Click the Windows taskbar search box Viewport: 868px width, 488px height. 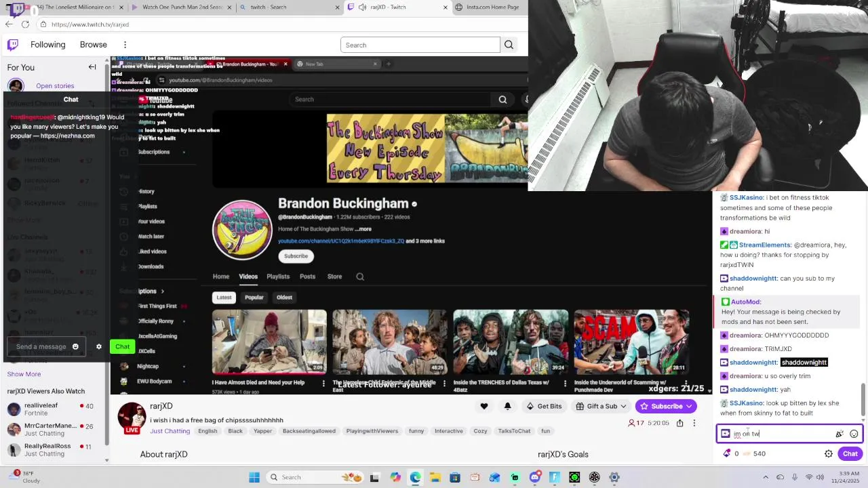(x=315, y=477)
